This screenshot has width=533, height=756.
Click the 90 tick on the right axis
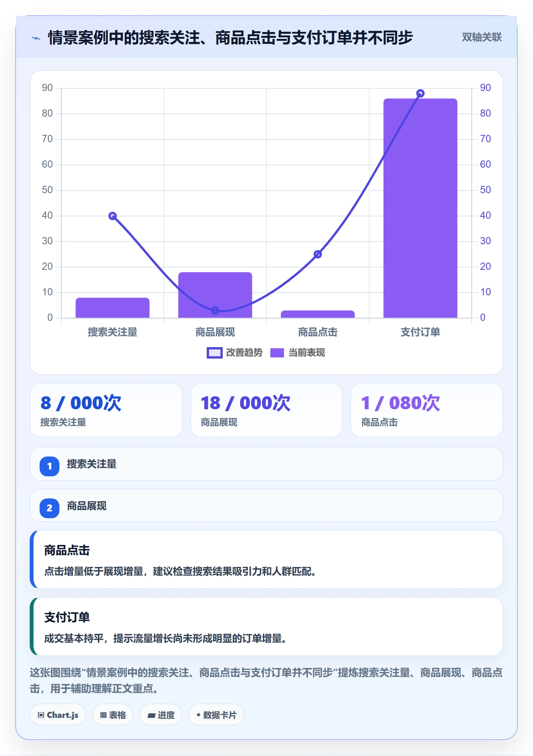click(x=485, y=88)
